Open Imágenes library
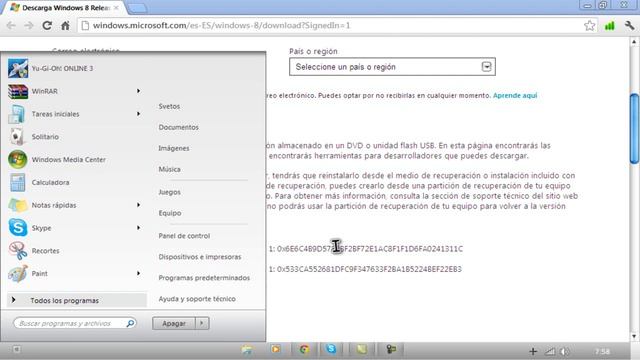Viewport: 640px width, 360px height. click(174, 148)
